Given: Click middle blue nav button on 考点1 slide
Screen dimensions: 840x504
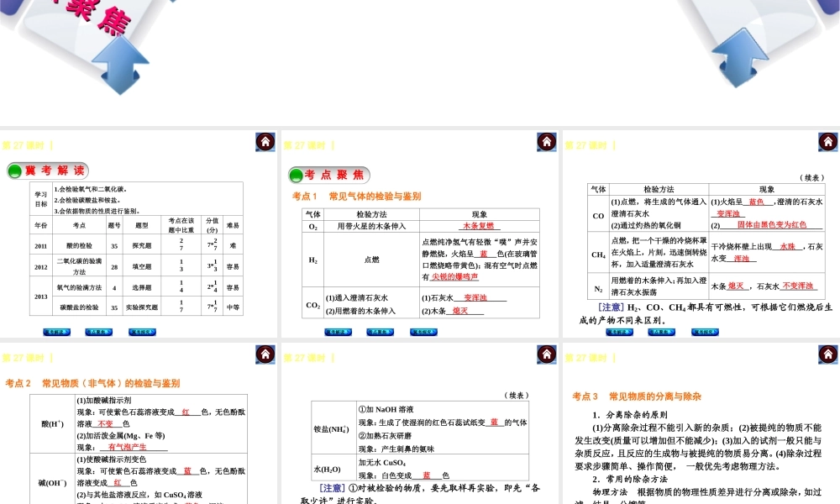Looking at the screenshot, I should click(x=380, y=332).
